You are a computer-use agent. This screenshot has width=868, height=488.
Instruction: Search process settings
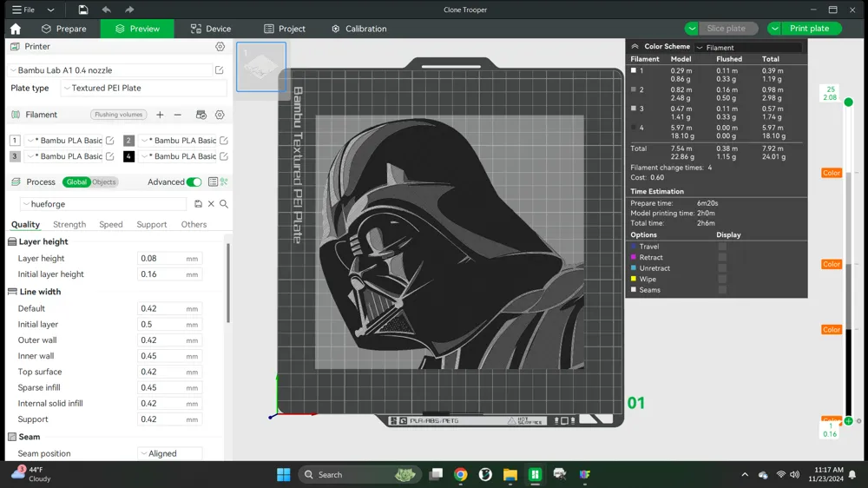pos(224,204)
